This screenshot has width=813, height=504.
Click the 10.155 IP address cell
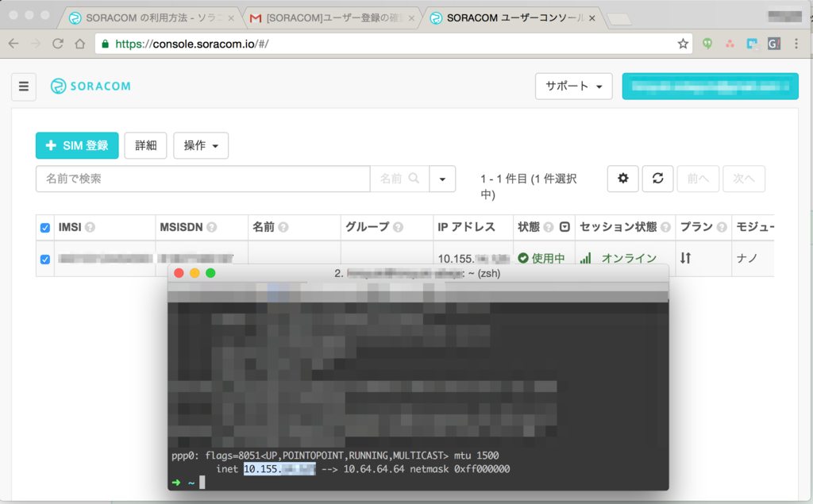473,258
